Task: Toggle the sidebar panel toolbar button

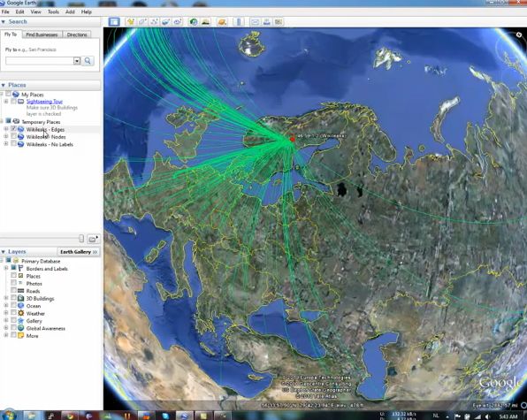Action: [x=114, y=22]
